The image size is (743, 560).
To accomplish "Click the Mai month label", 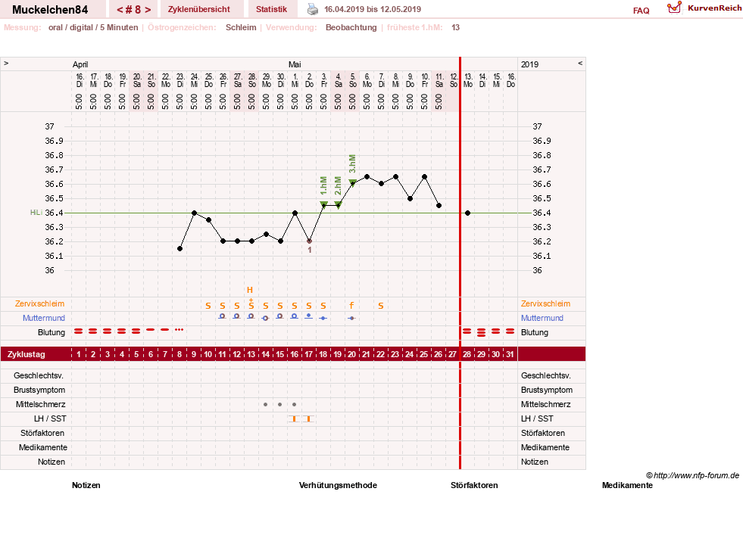I will [x=295, y=65].
